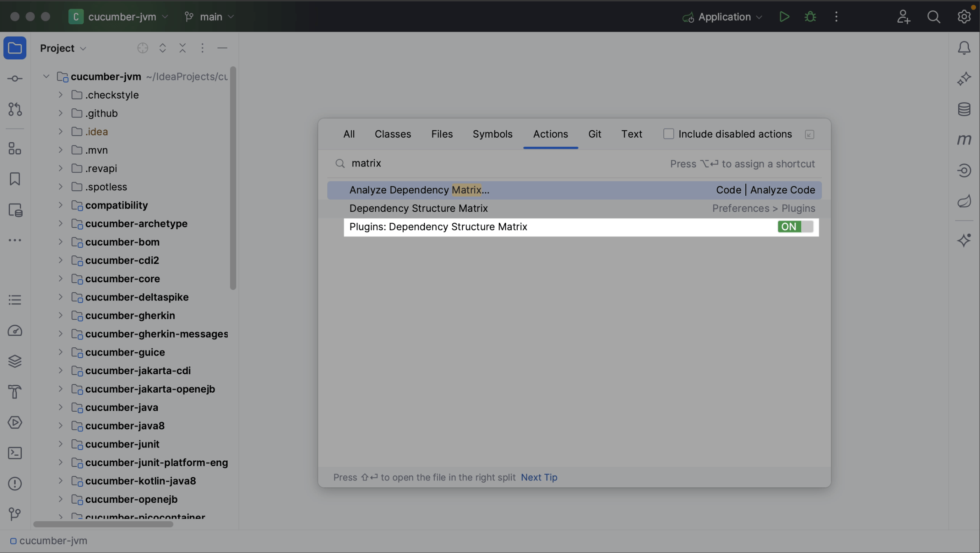
Task: Open the Pull Requests tool window
Action: coord(15,109)
